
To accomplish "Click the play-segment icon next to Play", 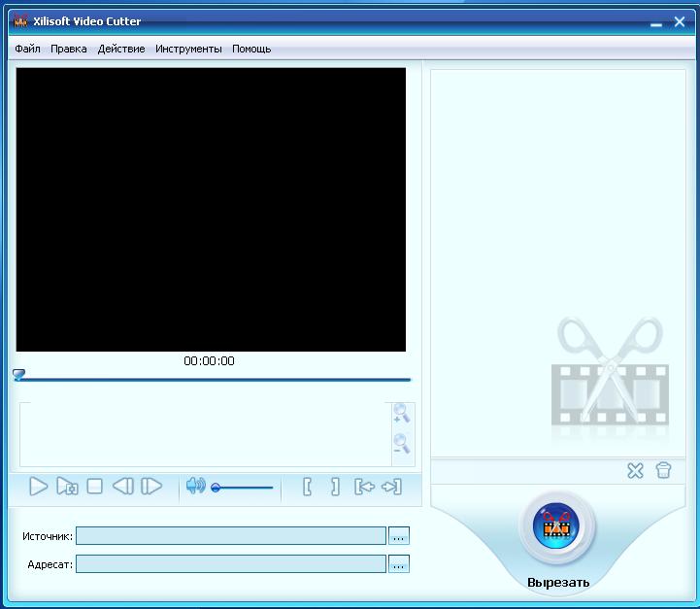I will pyautogui.click(x=67, y=487).
